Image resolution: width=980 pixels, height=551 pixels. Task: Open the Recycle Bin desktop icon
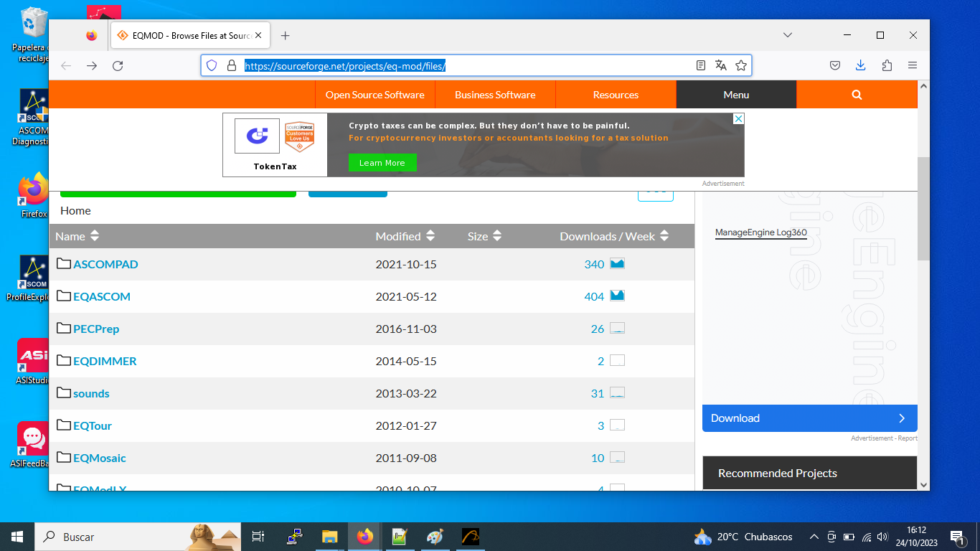coord(34,34)
